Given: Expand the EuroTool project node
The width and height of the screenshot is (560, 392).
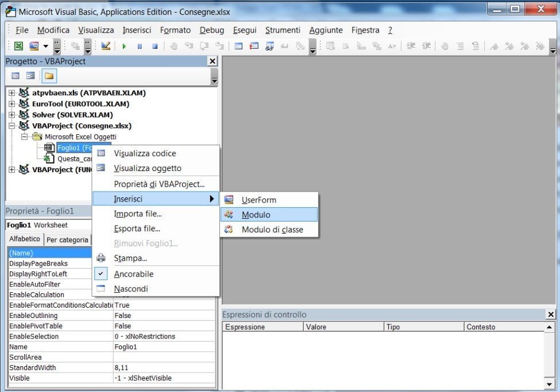Looking at the screenshot, I should click(12, 104).
